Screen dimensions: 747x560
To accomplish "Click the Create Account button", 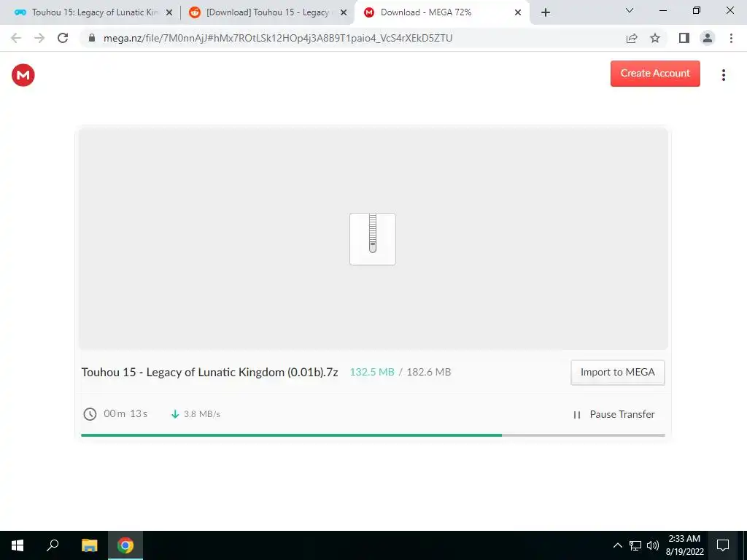I will 655,74.
